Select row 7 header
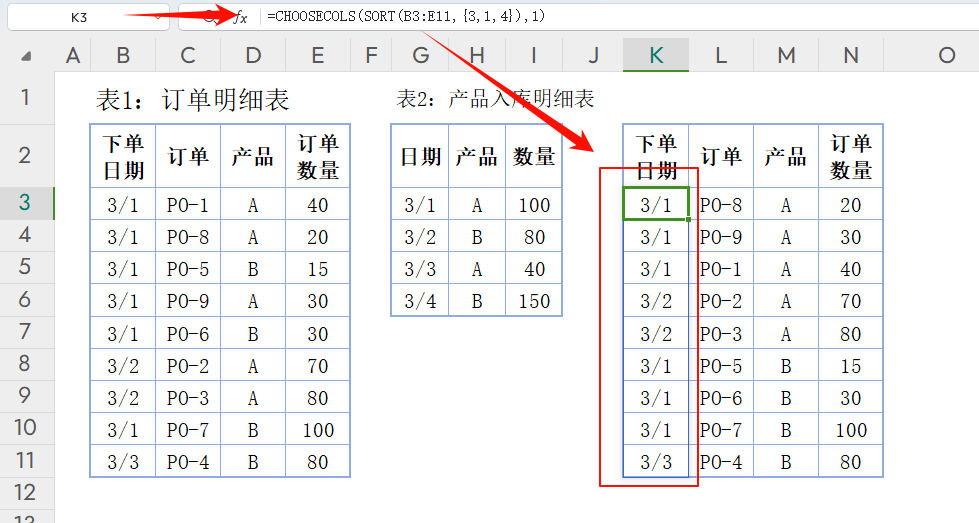 tap(26, 331)
